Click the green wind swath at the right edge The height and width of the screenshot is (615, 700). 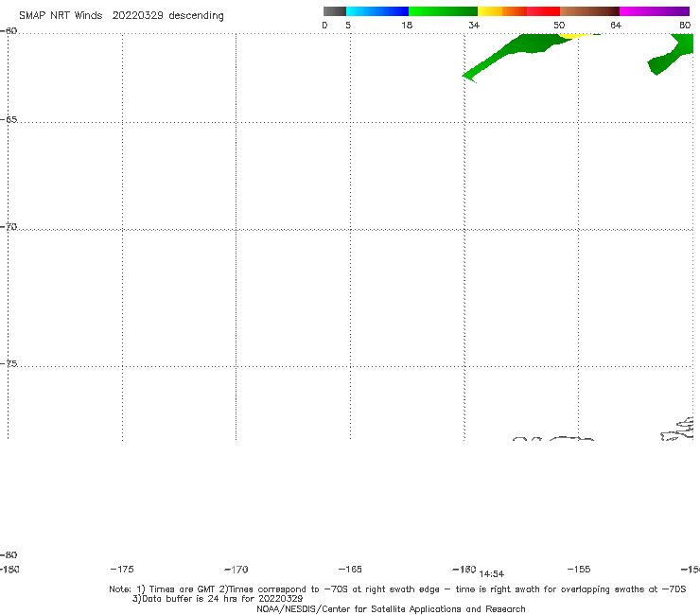[x=672, y=56]
